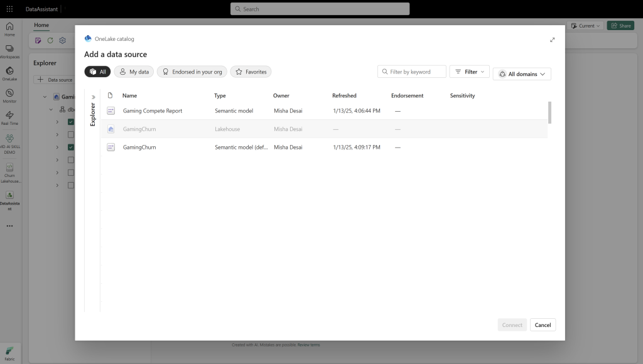Toggle the fourth unchecked checkbox in Explorer tree

pyautogui.click(x=71, y=160)
